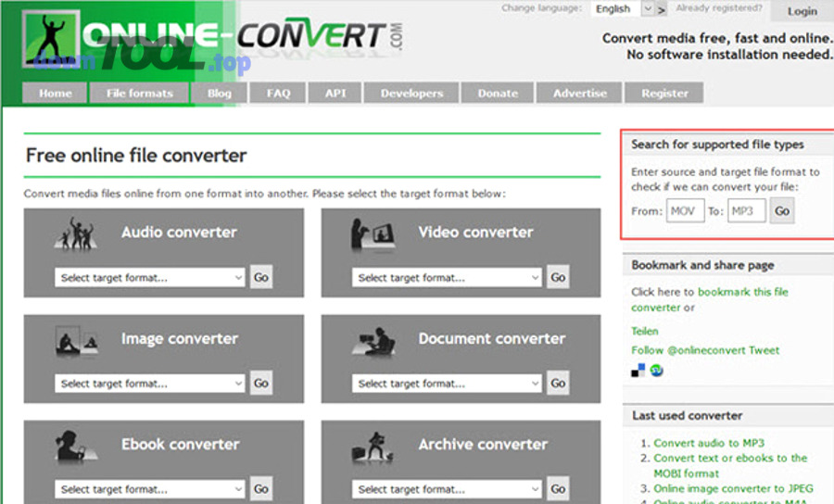The height and width of the screenshot is (504, 834).
Task: Open the Register menu tab
Action: 664,93
